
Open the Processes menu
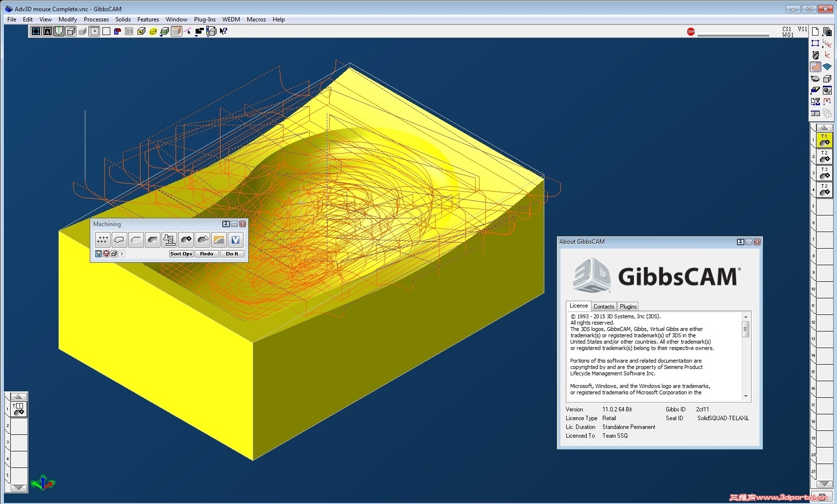pos(96,19)
